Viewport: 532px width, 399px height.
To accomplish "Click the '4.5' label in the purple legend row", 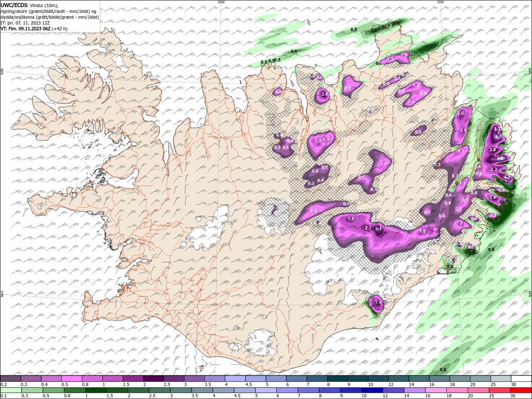I will click(x=249, y=384).
